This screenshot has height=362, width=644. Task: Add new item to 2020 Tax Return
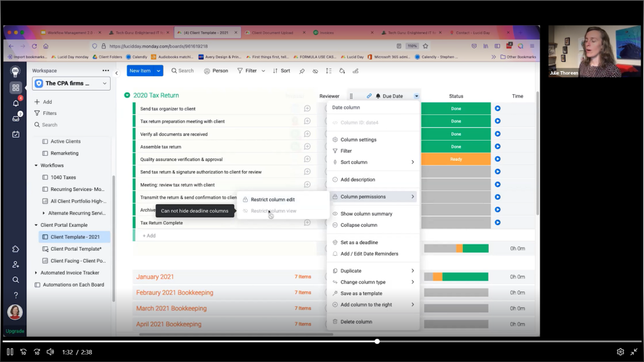(149, 236)
